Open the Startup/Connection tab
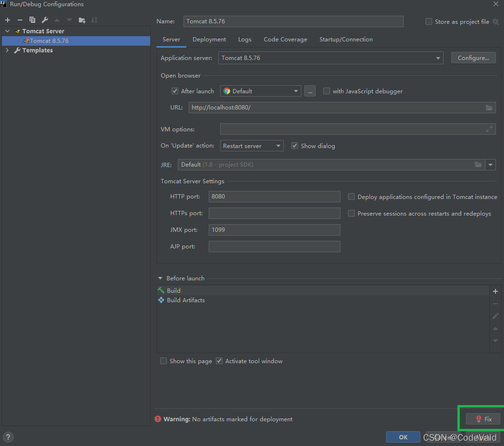This screenshot has width=504, height=446. 346,39
